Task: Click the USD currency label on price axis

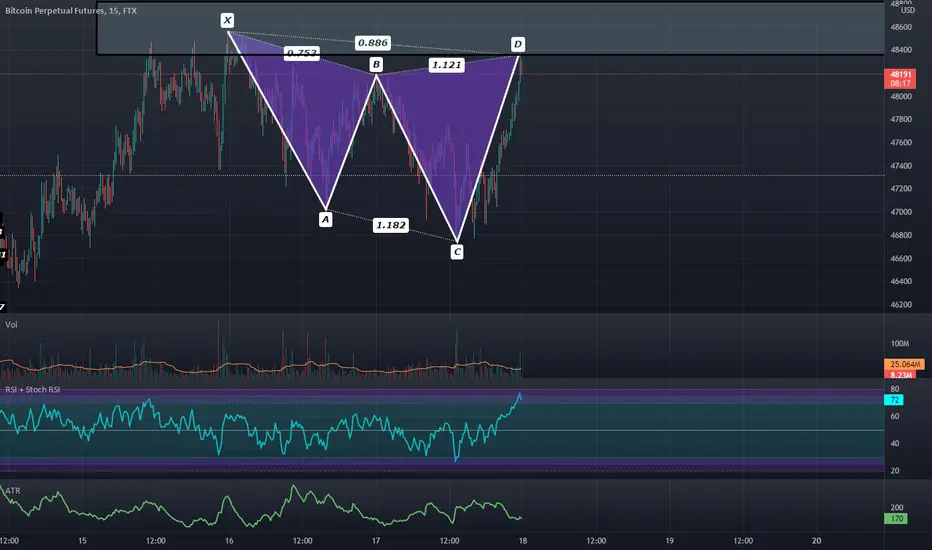Action: (908, 10)
